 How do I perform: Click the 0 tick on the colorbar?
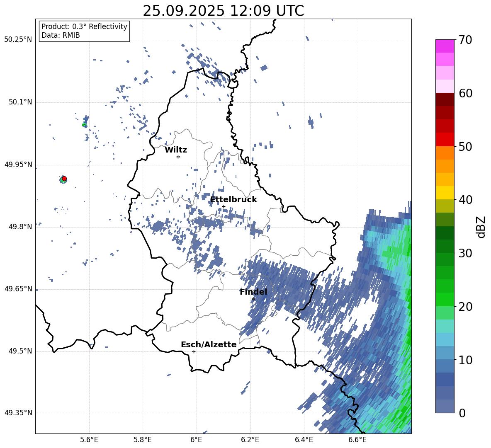click(462, 413)
